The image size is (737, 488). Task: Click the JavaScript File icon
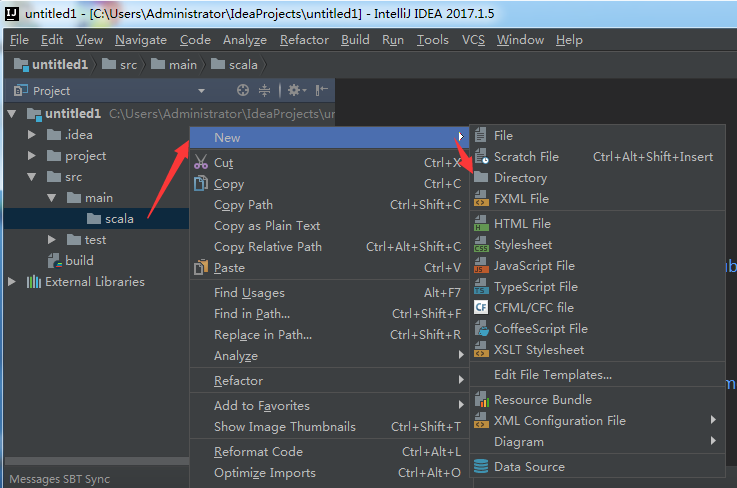click(481, 266)
